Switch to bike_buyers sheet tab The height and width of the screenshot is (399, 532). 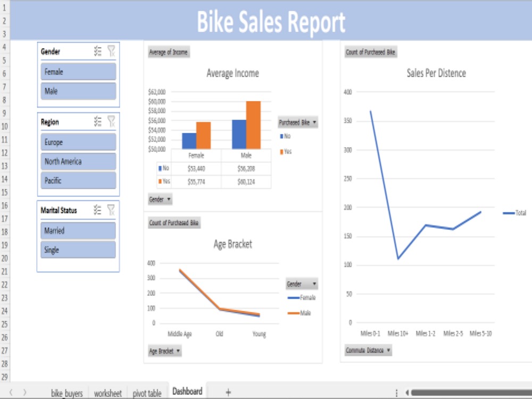point(67,393)
